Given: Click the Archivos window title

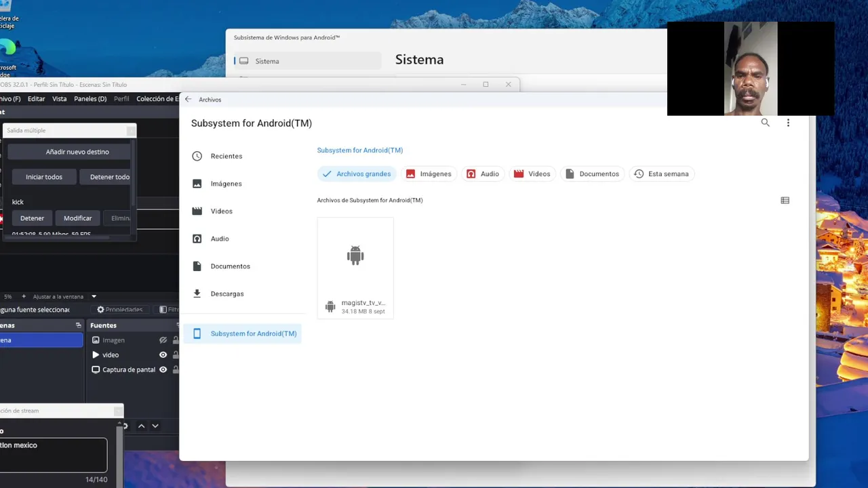Looking at the screenshot, I should 210,100.
